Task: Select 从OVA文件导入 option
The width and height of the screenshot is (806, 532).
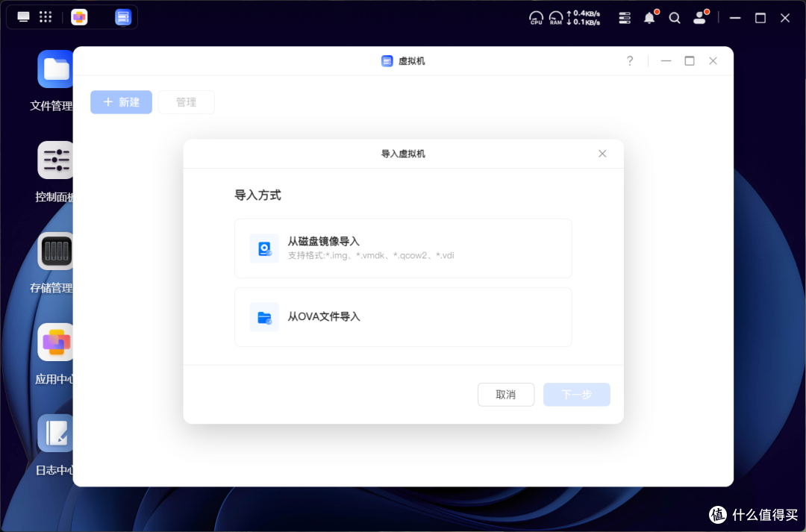Action: [x=403, y=316]
